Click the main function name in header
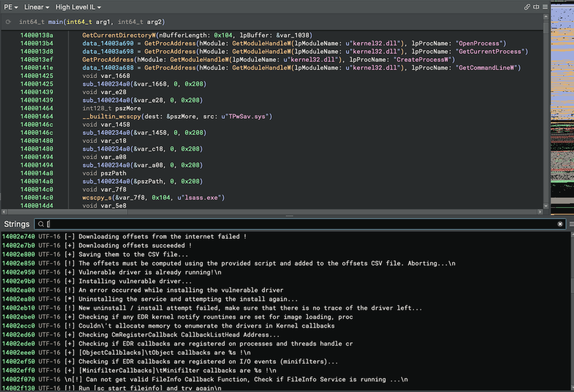Viewport: 574px width, 392px height. tap(55, 22)
